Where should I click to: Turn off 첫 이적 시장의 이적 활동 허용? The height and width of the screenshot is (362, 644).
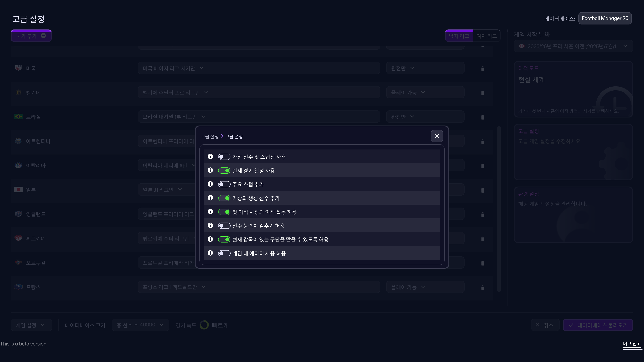click(224, 212)
